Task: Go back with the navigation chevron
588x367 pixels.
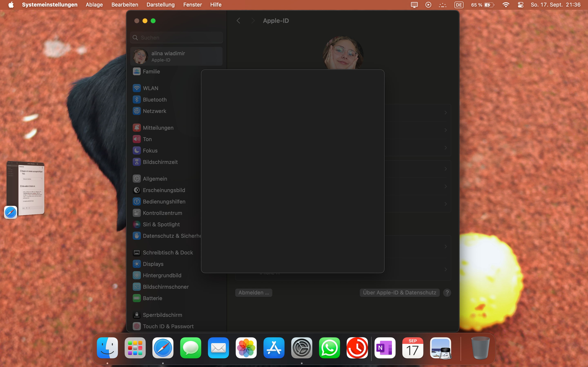Action: (x=238, y=21)
